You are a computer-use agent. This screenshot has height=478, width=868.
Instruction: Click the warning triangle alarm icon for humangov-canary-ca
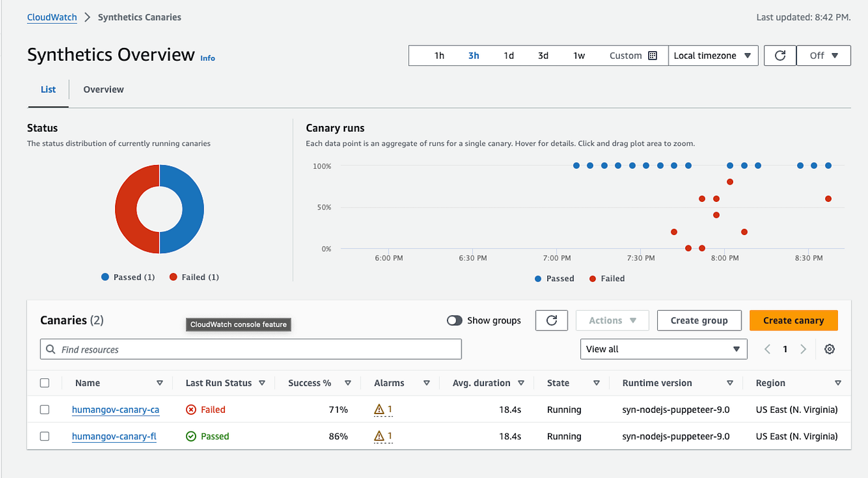coord(378,409)
